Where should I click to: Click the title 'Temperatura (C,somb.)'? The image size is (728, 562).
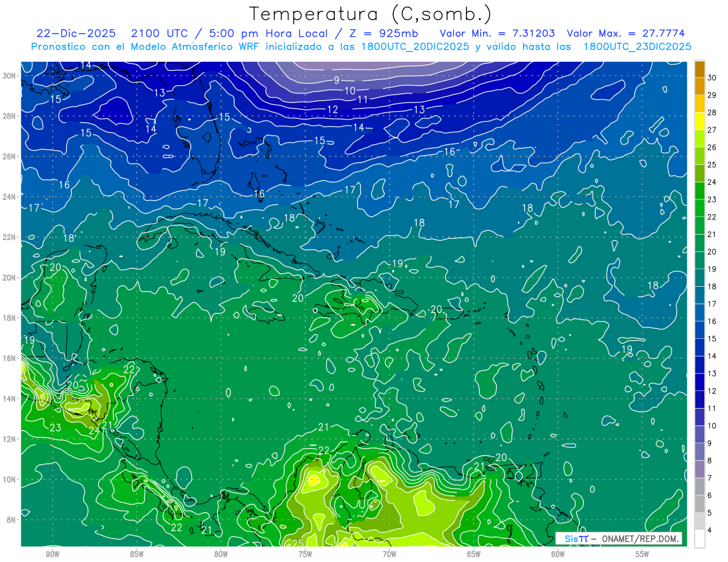[371, 15]
